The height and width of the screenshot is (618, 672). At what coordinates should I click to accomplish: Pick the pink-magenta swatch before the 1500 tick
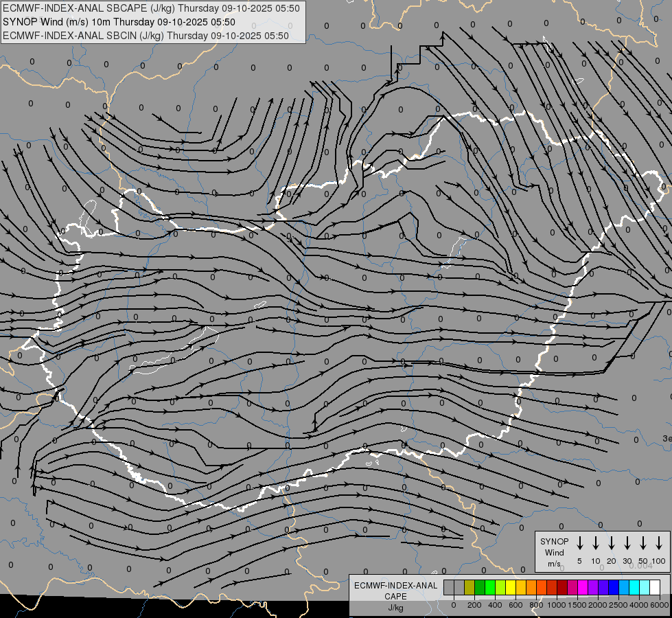[x=572, y=587]
